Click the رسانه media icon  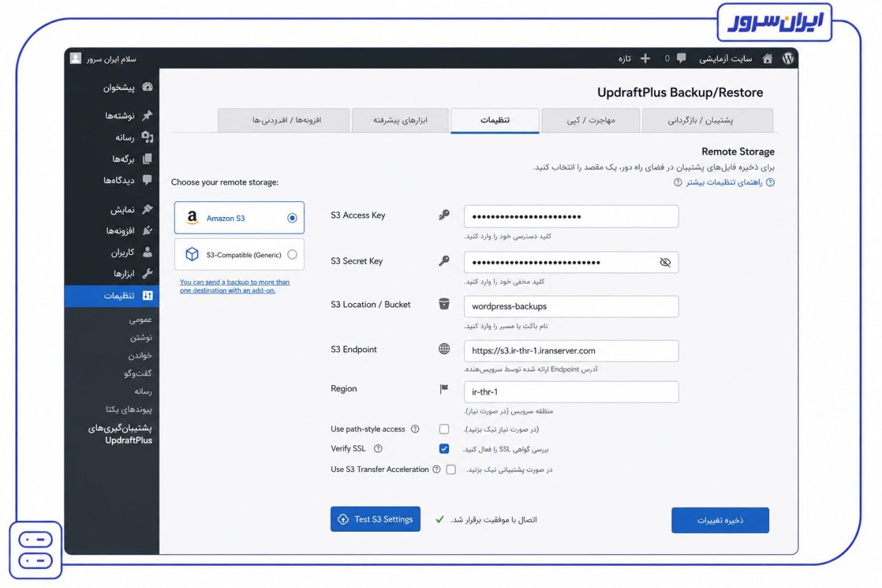click(147, 137)
